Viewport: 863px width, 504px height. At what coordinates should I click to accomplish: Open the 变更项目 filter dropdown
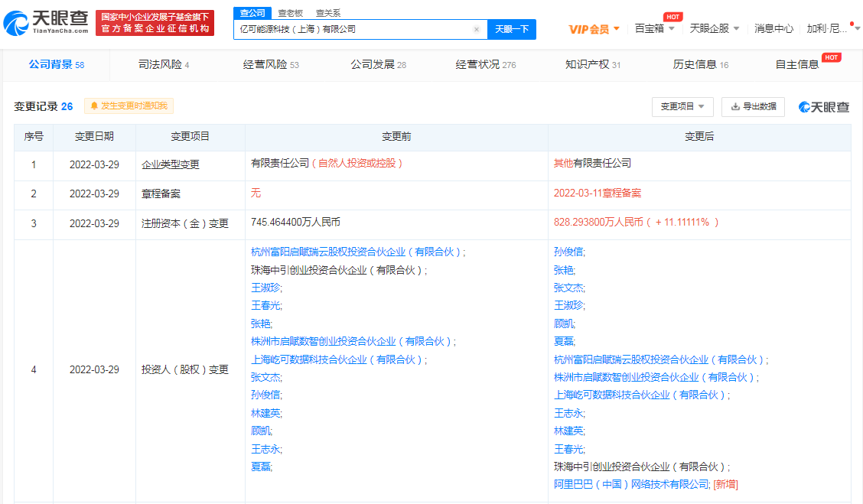click(682, 107)
